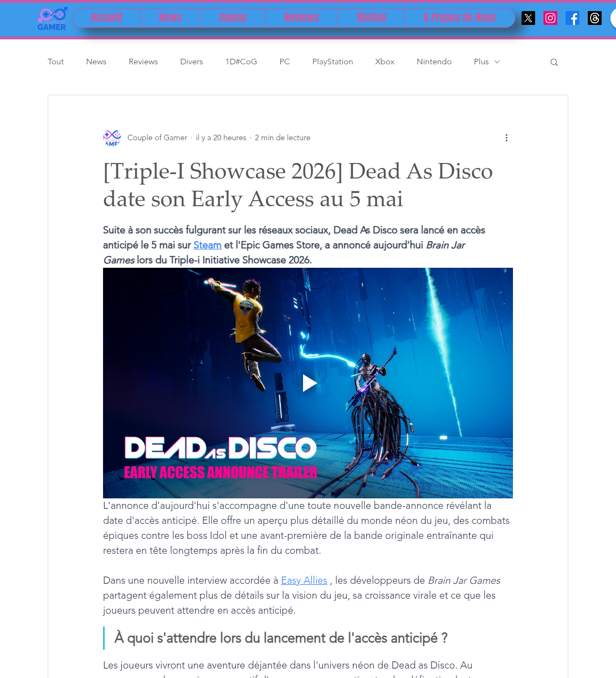Viewport: 616px width, 678px height.
Task: Open Salons in the top navigation
Action: (x=233, y=18)
